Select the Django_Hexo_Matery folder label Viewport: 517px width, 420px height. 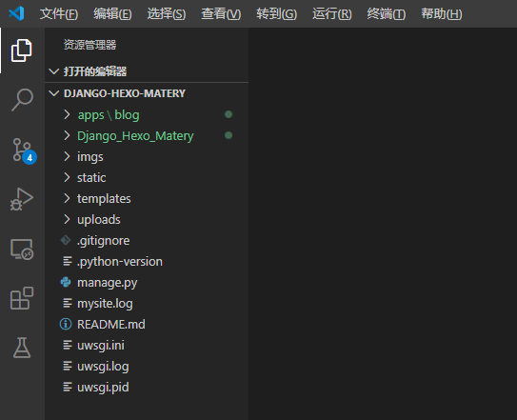coord(135,136)
